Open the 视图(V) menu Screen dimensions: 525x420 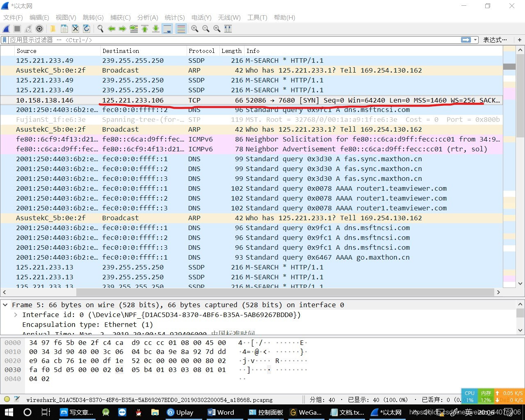pos(66,17)
